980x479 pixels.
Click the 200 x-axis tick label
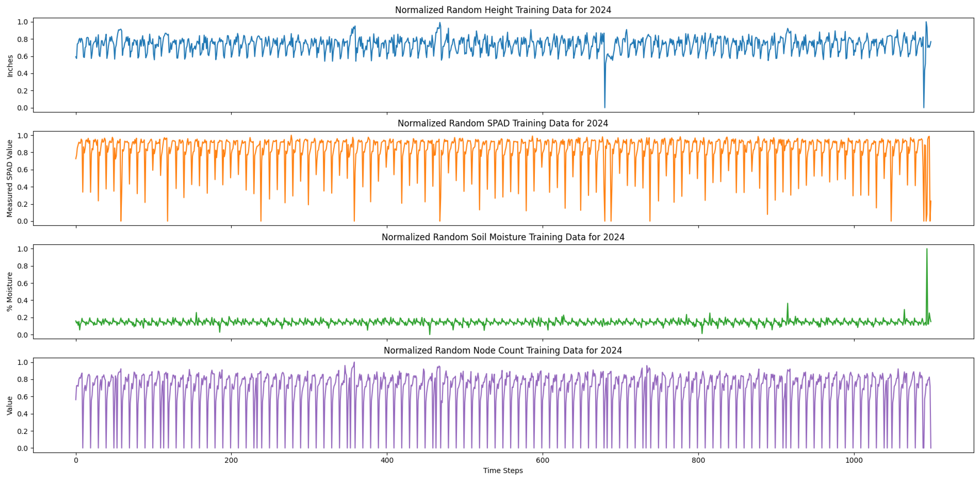[231, 460]
